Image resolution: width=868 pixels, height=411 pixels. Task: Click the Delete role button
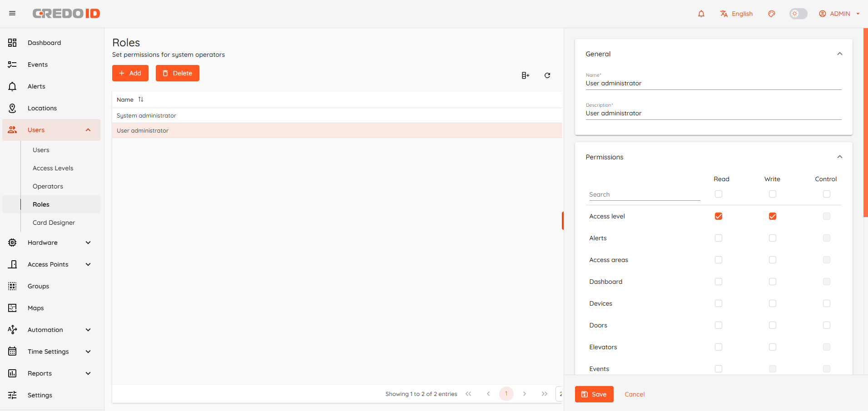click(x=178, y=73)
